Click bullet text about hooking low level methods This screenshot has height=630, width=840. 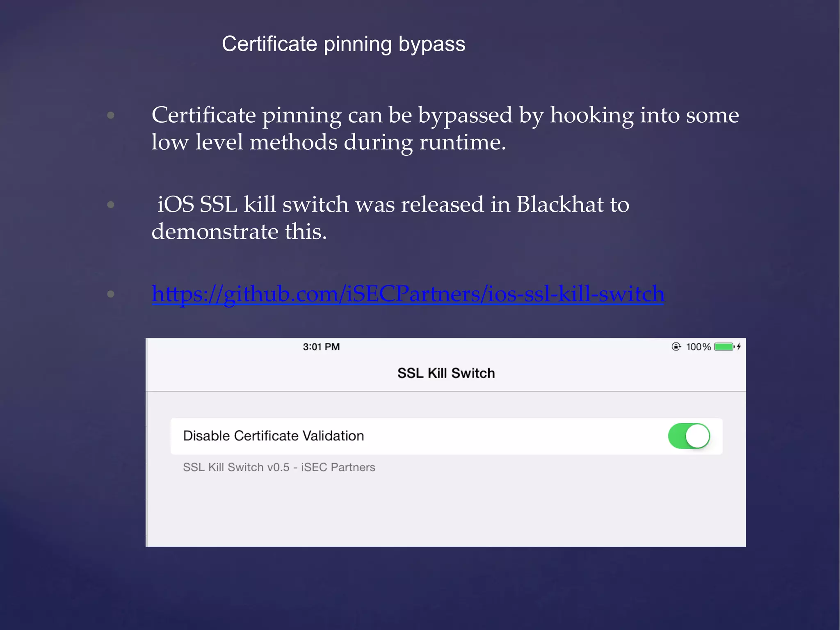(x=445, y=128)
